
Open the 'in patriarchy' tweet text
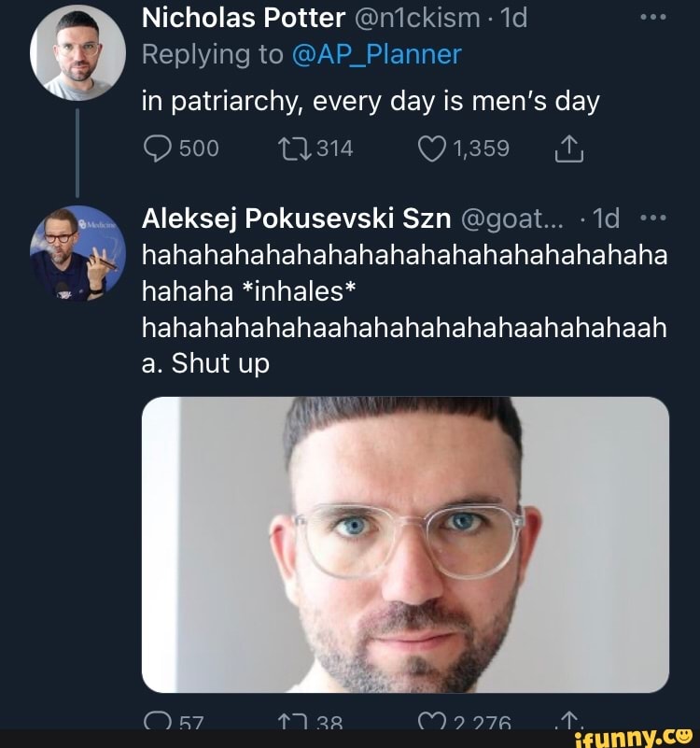pos(370,101)
